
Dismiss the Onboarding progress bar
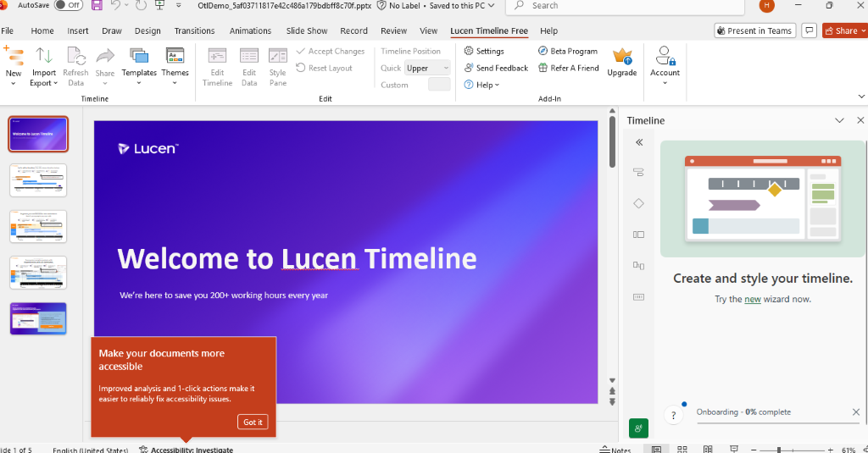[x=856, y=412]
